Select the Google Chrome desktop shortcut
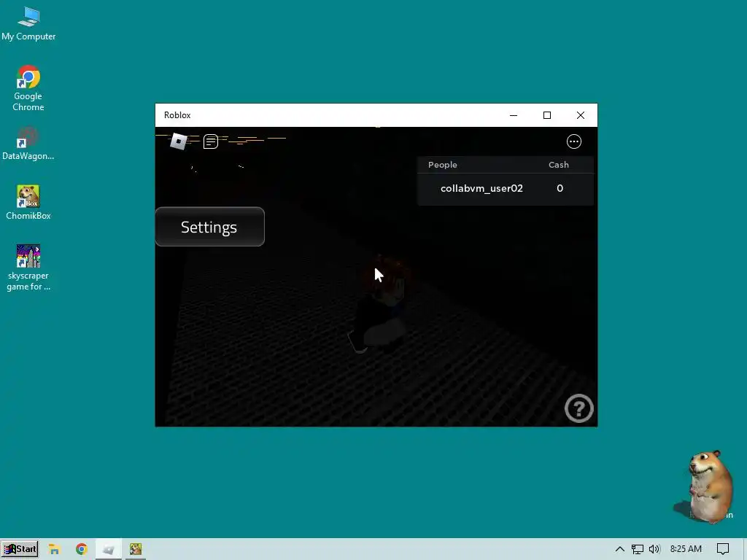 [28, 88]
